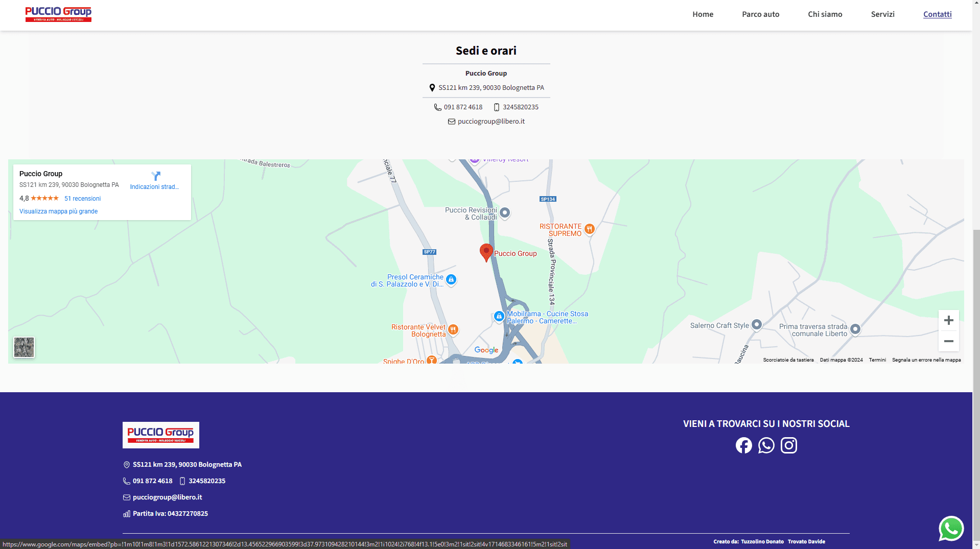Click the map directions arrow icon
Viewport: 980px width, 549px height.
point(156,176)
